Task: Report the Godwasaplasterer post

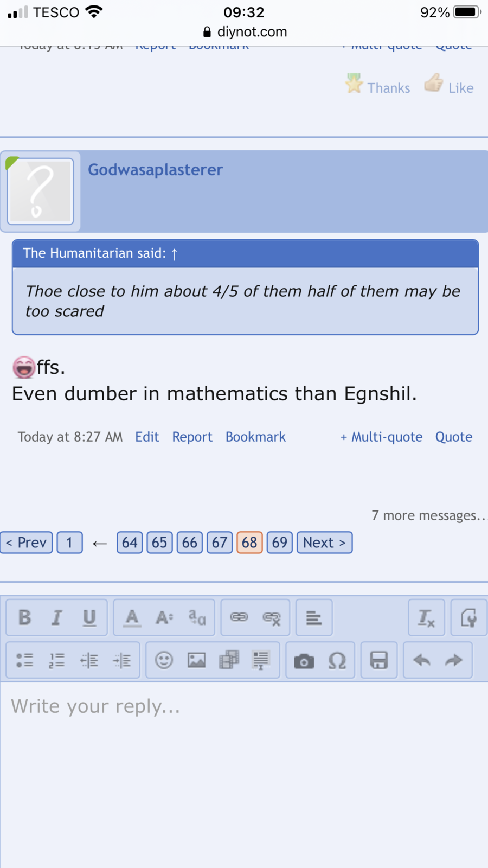Action: pyautogui.click(x=192, y=437)
